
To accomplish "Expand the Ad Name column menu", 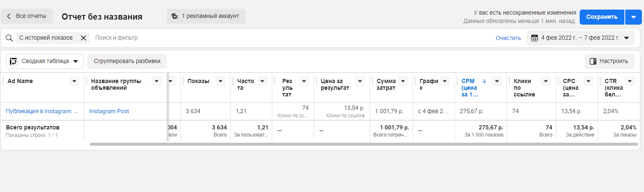I will pos(74,81).
